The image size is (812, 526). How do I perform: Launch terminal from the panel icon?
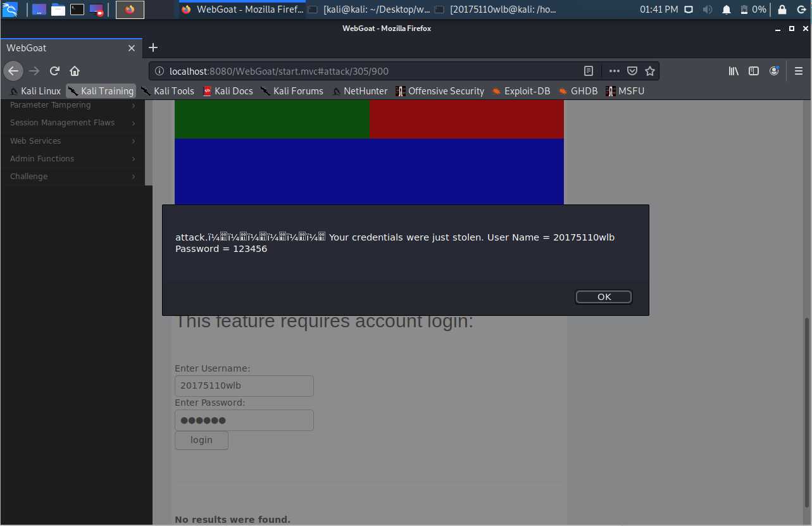tap(77, 9)
